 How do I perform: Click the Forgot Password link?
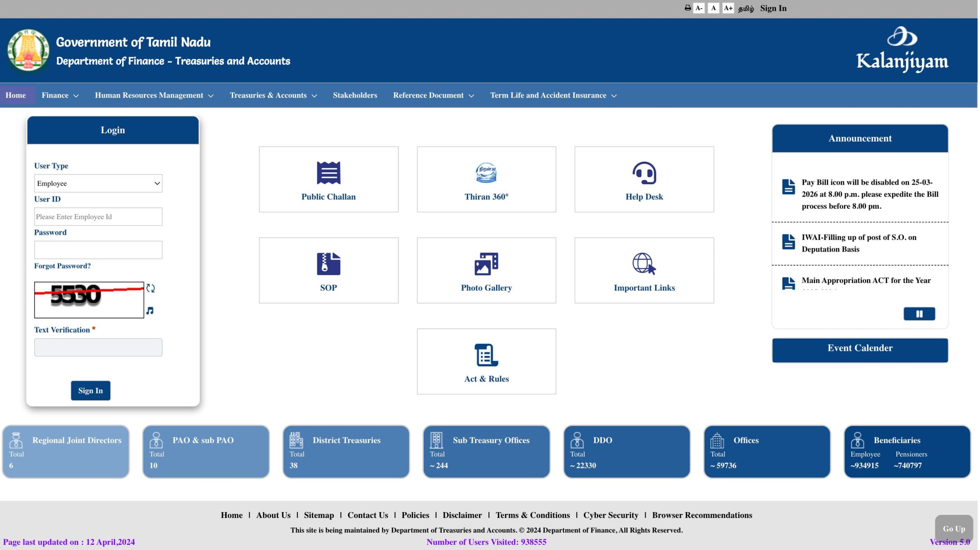(62, 266)
